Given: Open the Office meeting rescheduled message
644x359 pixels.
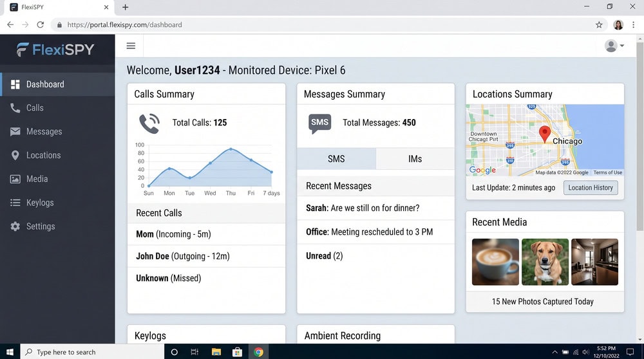Looking at the screenshot, I should [375, 232].
